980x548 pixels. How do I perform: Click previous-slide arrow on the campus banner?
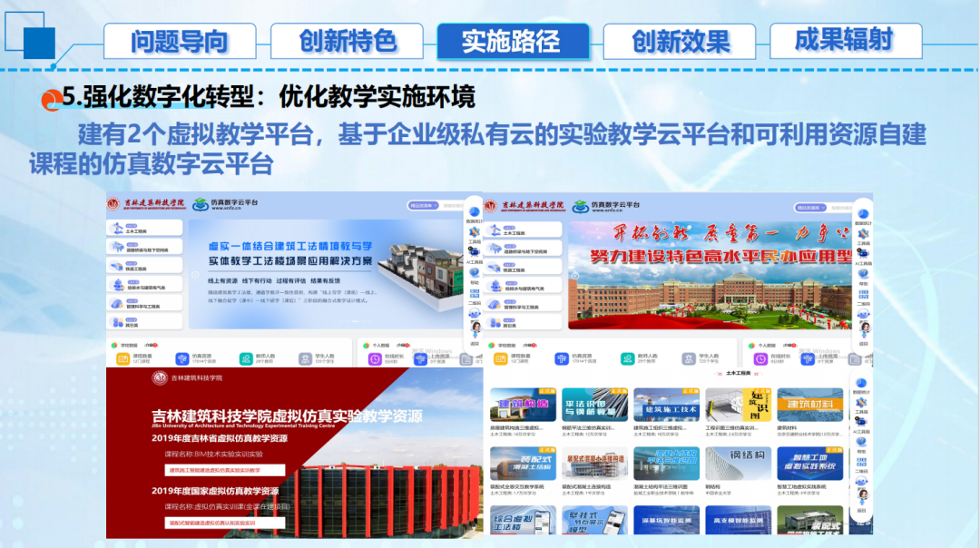point(575,275)
